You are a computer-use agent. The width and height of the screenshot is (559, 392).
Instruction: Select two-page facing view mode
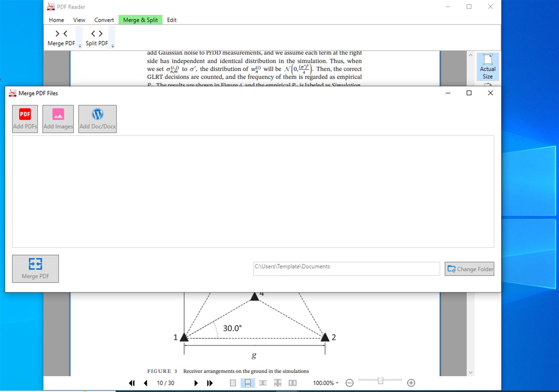(x=262, y=383)
